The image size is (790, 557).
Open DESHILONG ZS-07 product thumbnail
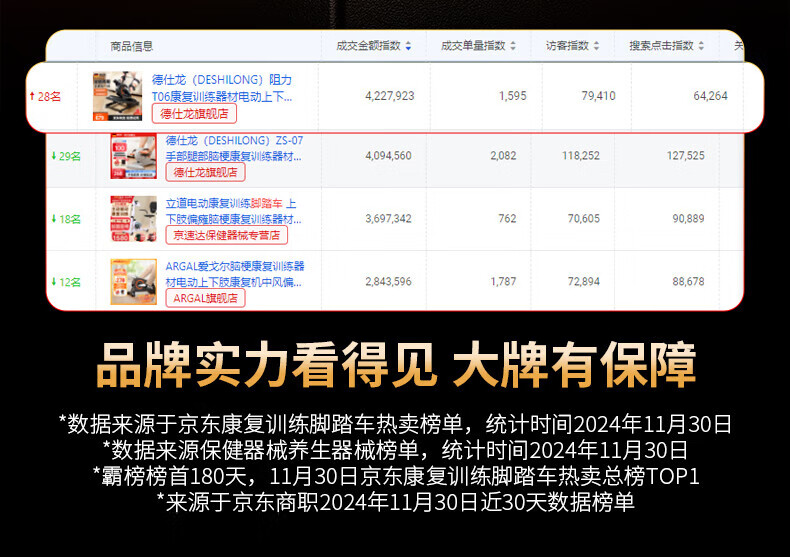[132, 157]
